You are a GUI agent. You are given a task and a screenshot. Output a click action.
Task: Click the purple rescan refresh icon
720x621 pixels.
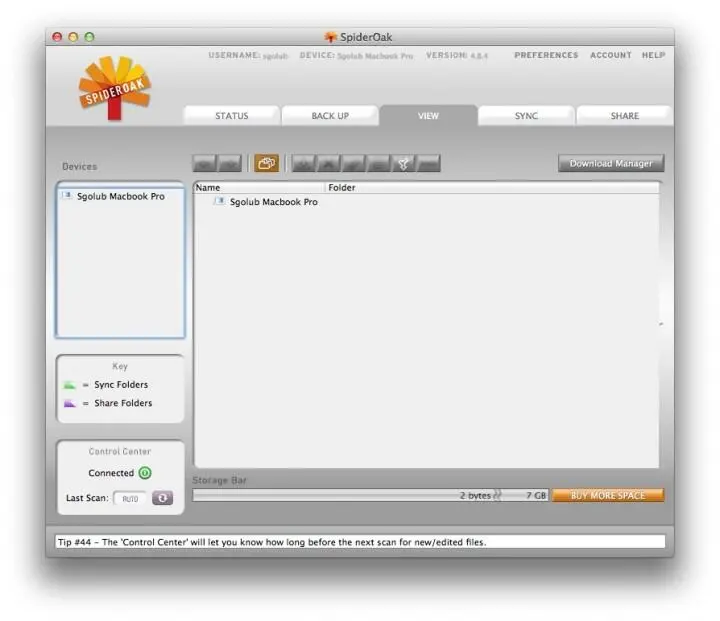[x=162, y=498]
